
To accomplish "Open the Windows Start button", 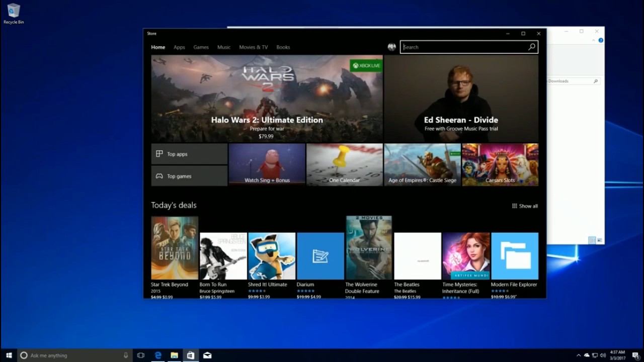I will pos(9,355).
